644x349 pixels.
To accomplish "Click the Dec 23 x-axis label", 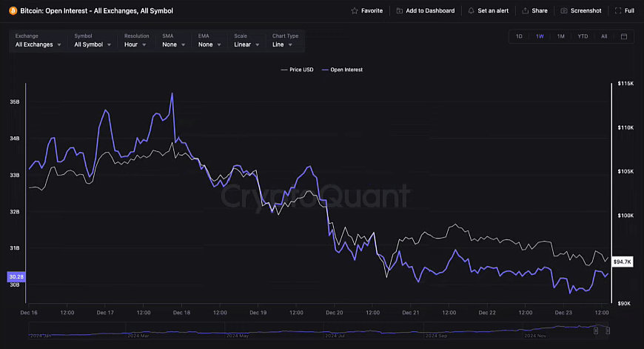I will click(563, 313).
